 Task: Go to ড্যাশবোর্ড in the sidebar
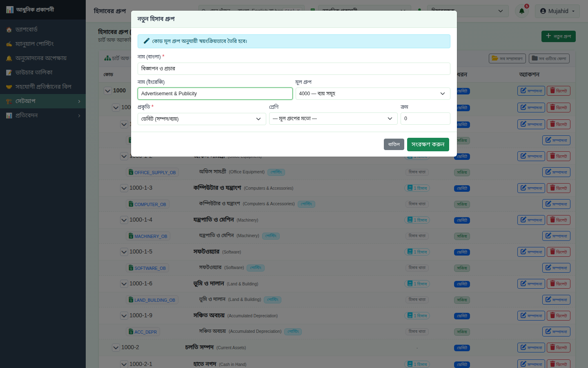point(43,29)
